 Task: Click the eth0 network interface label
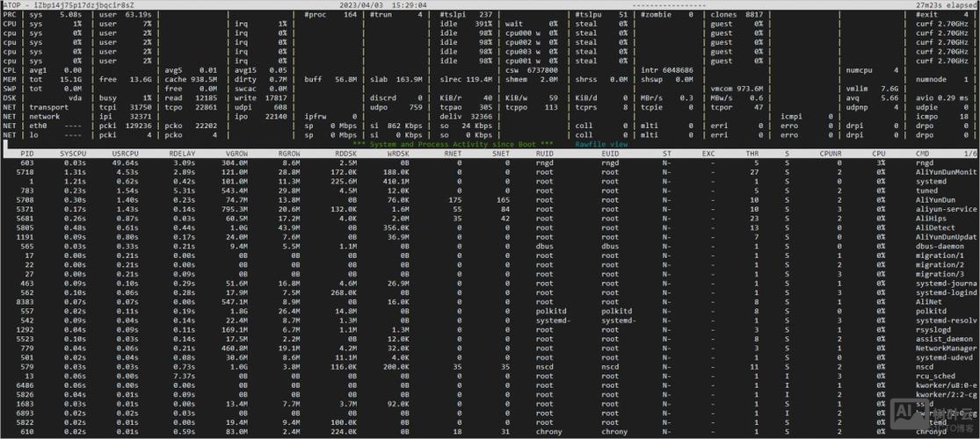coord(39,126)
